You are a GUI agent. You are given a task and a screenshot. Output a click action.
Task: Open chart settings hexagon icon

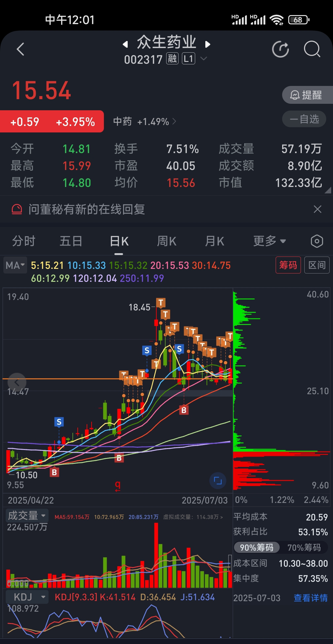(x=317, y=241)
